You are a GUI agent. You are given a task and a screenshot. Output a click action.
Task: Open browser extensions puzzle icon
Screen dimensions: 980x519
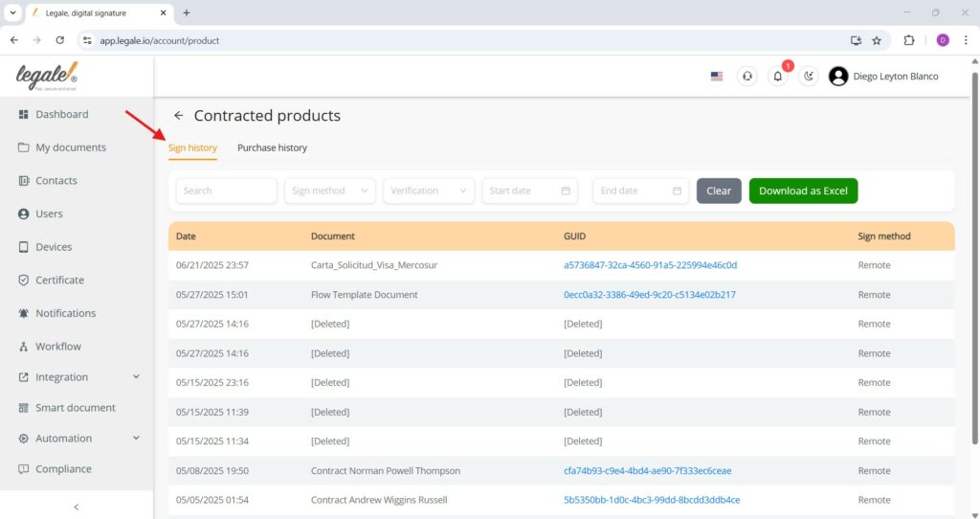pyautogui.click(x=909, y=40)
